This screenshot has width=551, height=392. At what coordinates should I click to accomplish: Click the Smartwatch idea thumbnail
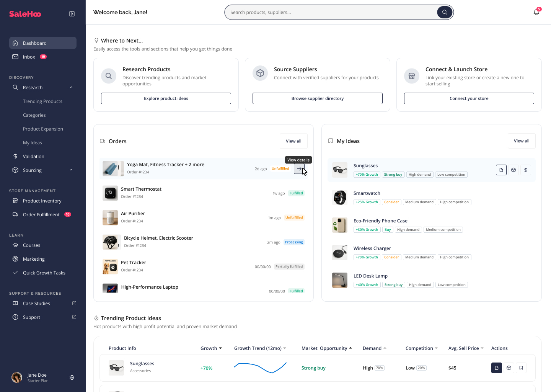click(x=340, y=198)
